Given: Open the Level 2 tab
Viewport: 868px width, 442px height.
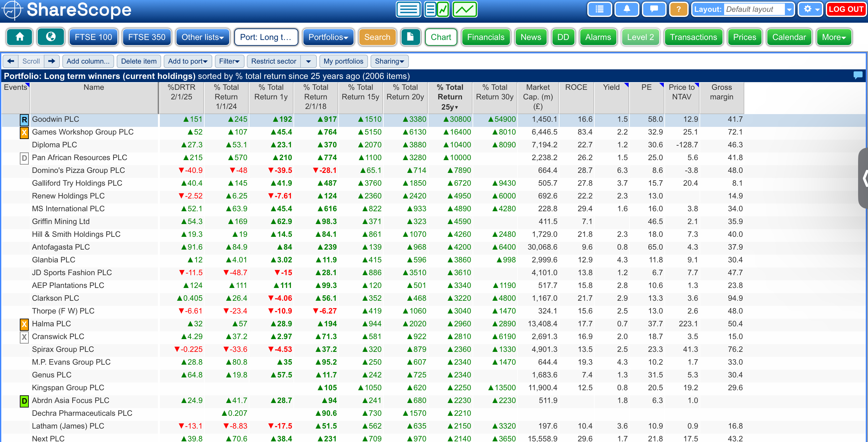Looking at the screenshot, I should click(640, 37).
